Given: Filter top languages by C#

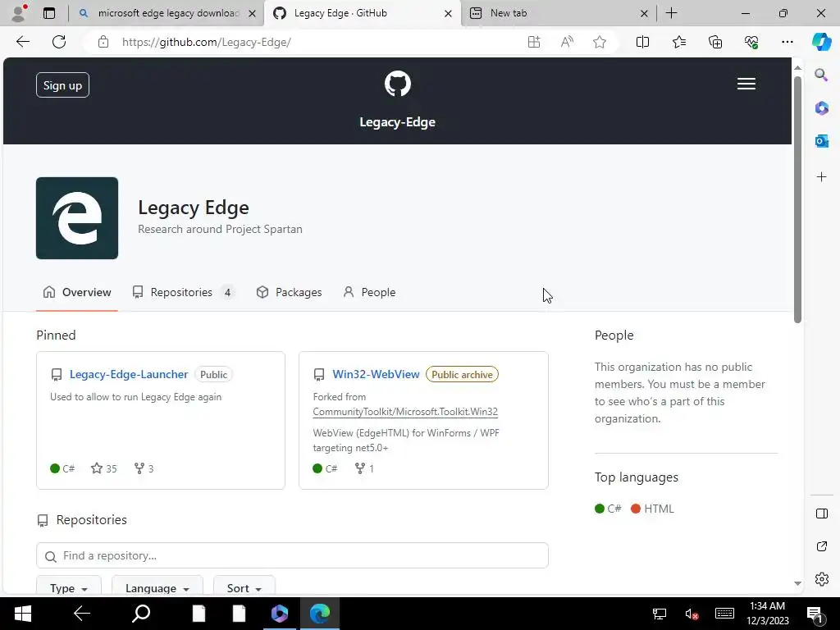Looking at the screenshot, I should tap(608, 509).
